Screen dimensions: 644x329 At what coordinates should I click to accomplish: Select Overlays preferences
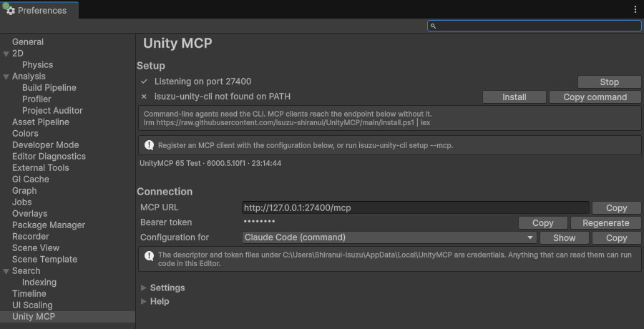click(29, 214)
